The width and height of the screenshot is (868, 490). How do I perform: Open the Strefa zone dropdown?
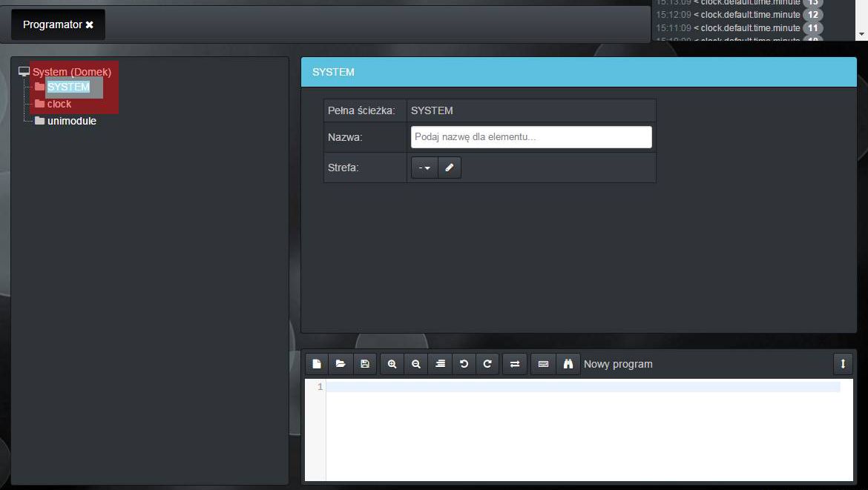coord(424,168)
